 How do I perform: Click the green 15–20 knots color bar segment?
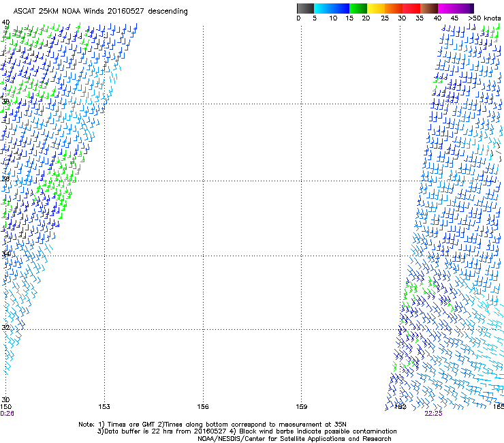(358, 8)
